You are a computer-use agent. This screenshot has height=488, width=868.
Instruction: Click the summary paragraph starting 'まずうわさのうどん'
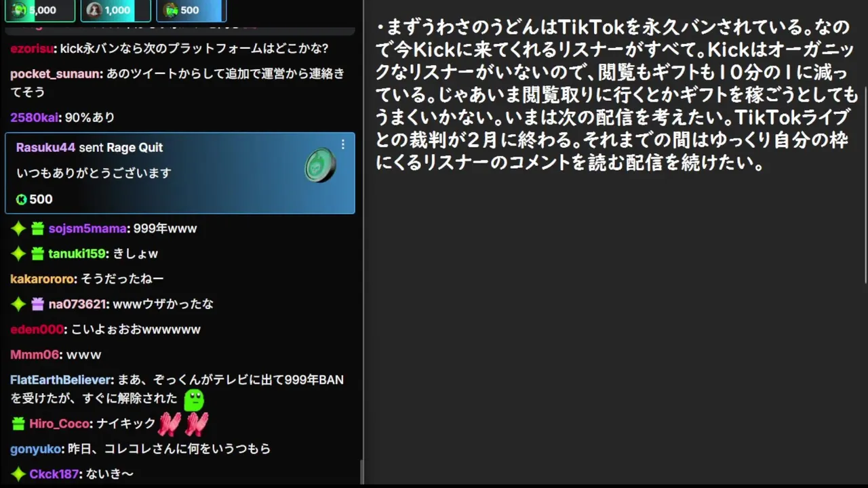point(617,95)
